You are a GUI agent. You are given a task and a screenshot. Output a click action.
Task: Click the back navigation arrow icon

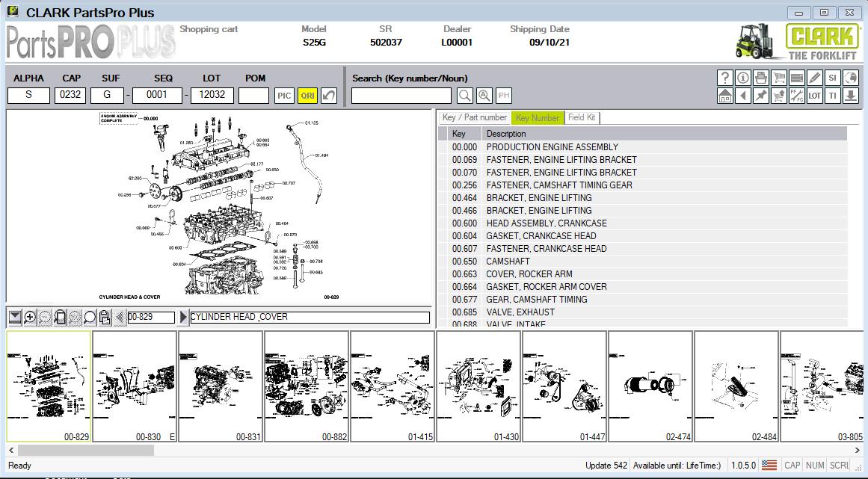tap(743, 96)
